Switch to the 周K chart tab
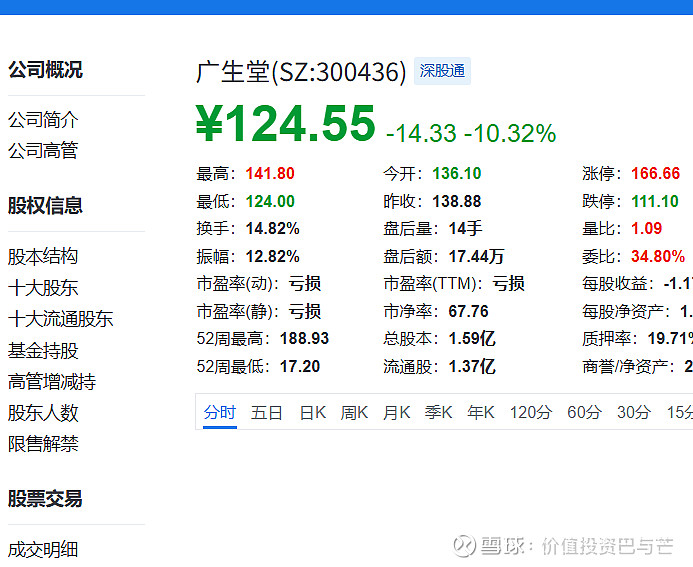693x567 pixels. click(x=354, y=413)
